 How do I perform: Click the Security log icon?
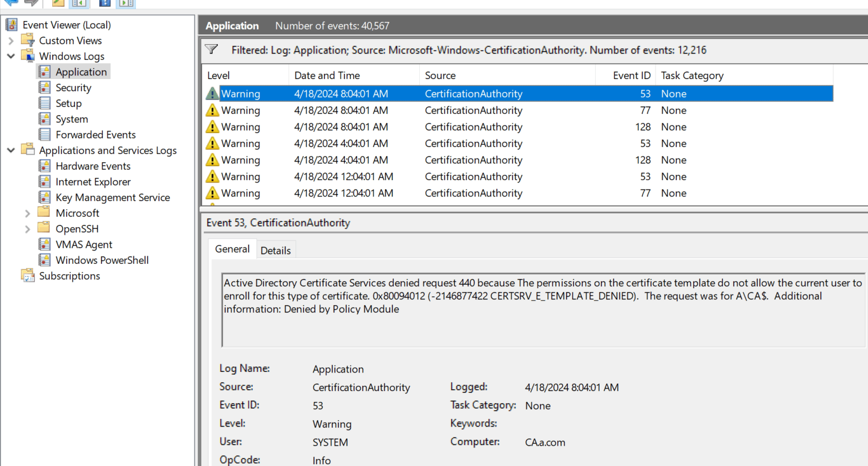44,87
